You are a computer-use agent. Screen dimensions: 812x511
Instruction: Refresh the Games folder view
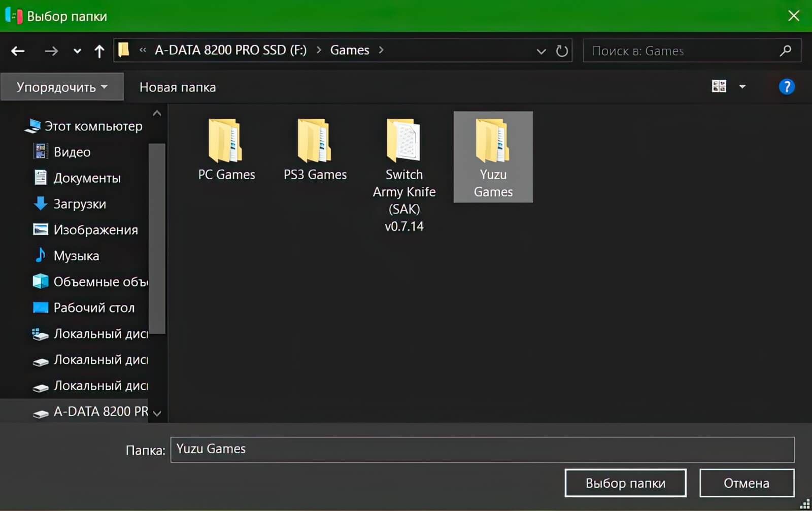coord(562,51)
